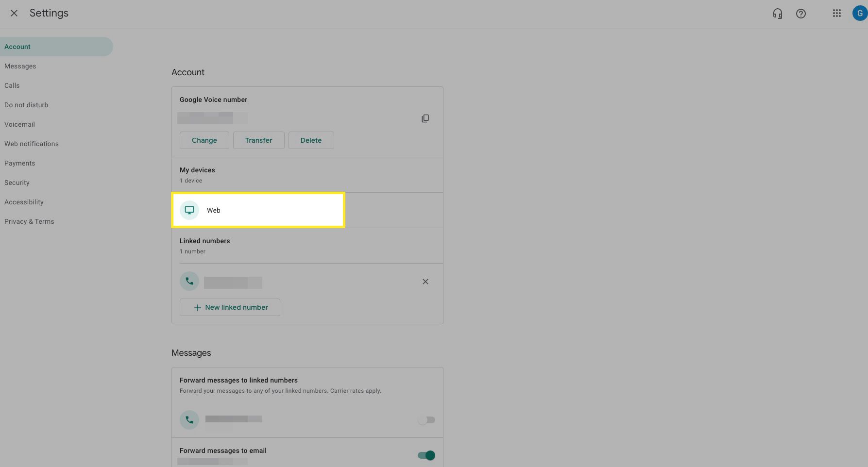Copy the Google Voice number
868x467 pixels.
(425, 118)
